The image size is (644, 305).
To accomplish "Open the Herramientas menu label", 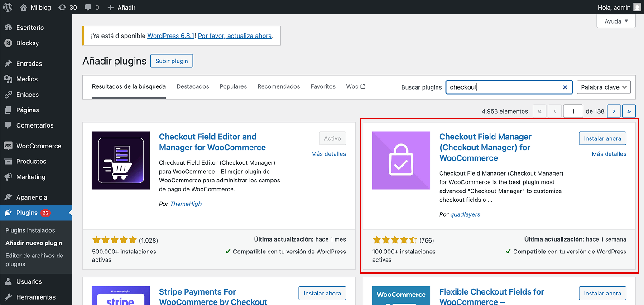I will 36,297.
